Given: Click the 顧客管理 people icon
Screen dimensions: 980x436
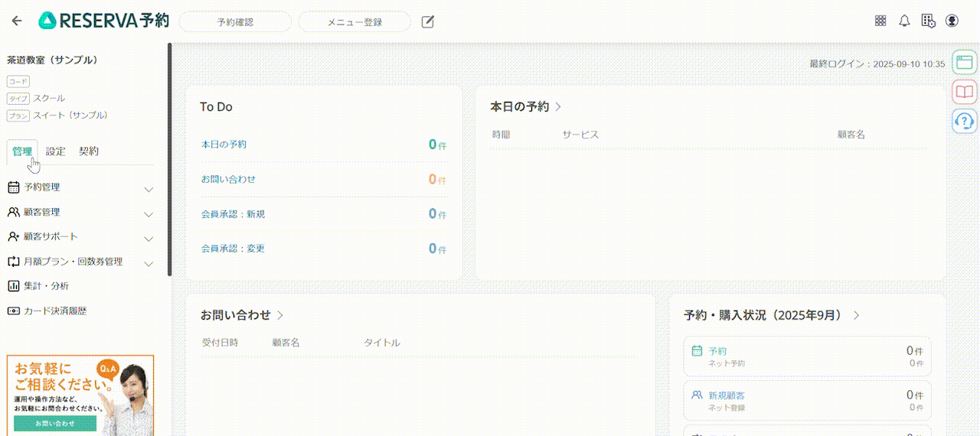Looking at the screenshot, I should click(x=13, y=212).
